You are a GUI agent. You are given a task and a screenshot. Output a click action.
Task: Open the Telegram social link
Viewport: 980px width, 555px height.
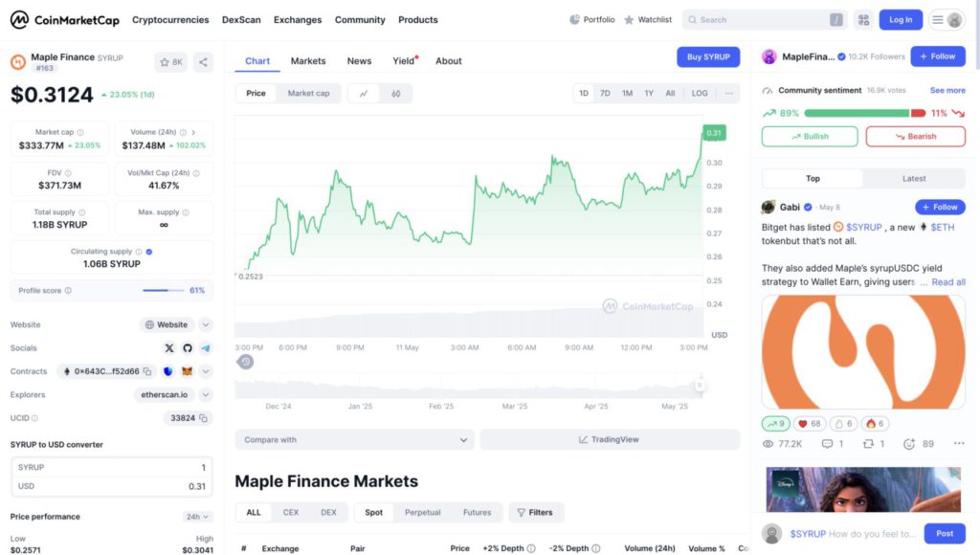point(206,348)
